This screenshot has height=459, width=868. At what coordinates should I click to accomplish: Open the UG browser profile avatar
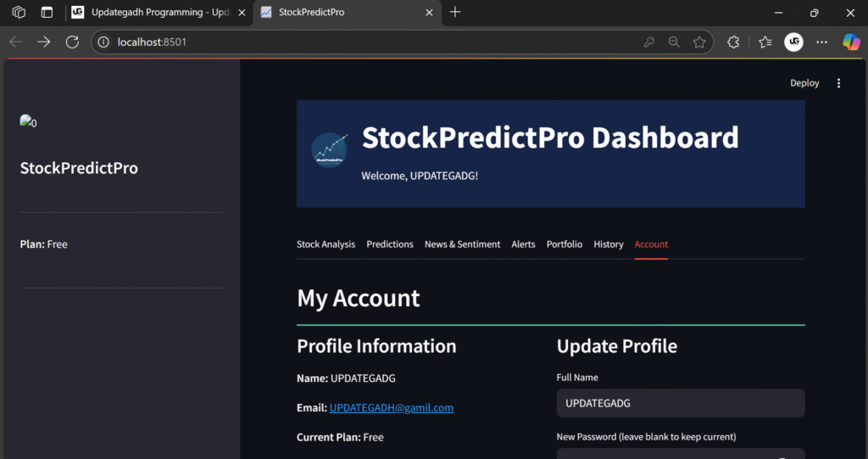pos(793,42)
